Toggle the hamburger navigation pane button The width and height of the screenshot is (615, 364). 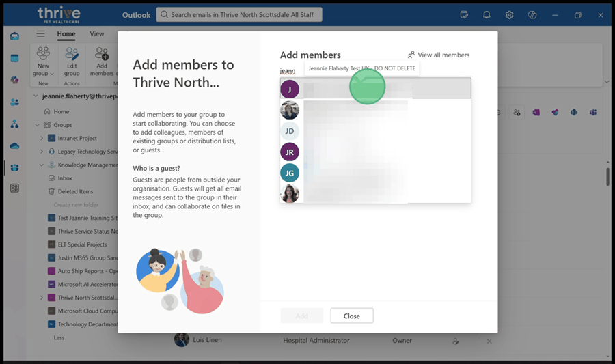(x=40, y=33)
